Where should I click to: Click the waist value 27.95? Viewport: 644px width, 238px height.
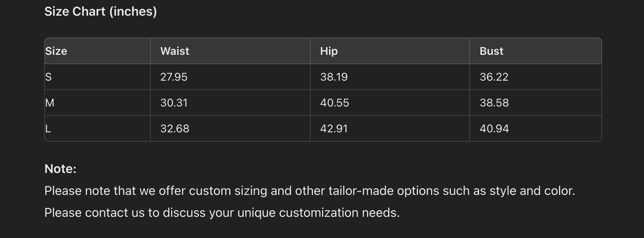pyautogui.click(x=174, y=77)
